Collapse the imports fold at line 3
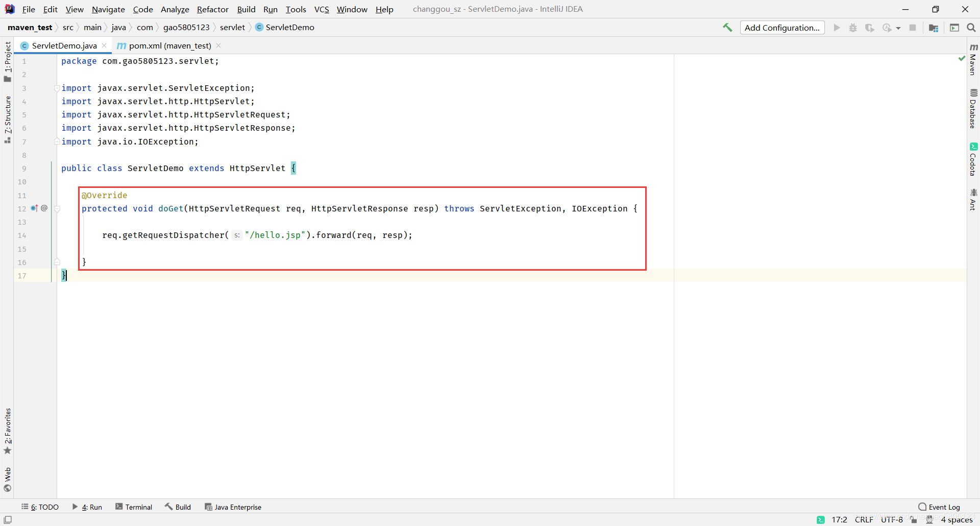The width and height of the screenshot is (980, 526). coord(57,88)
